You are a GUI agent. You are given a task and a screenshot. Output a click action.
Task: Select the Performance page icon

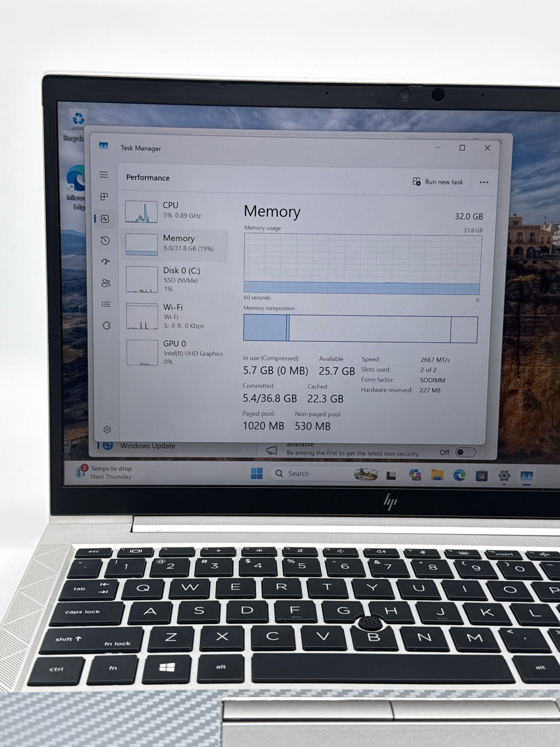tap(105, 219)
